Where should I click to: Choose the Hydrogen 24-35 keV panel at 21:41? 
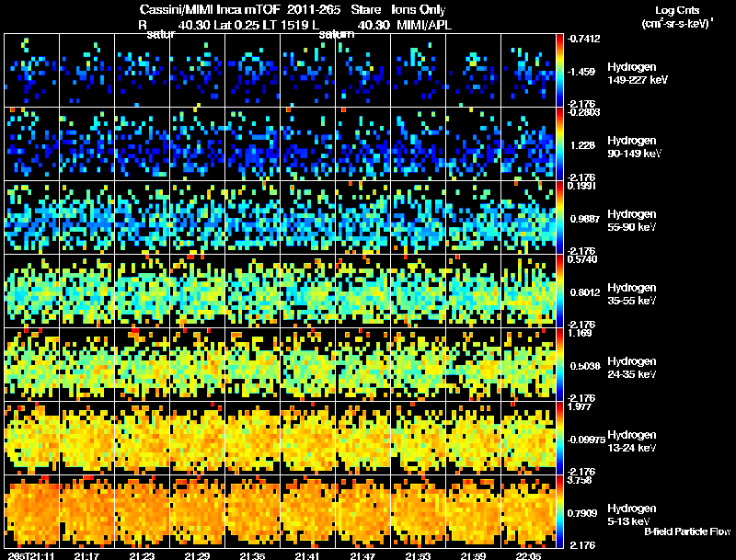click(307, 365)
